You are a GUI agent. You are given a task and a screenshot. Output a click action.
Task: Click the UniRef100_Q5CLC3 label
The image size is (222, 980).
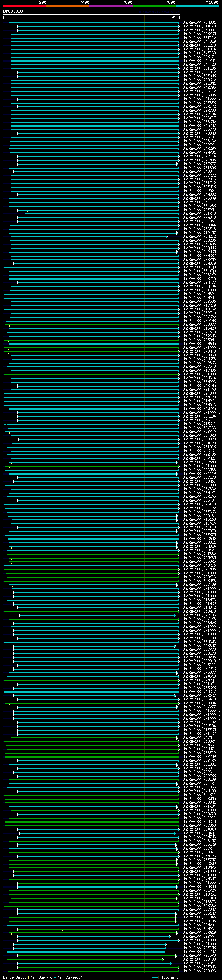click(199, 477)
